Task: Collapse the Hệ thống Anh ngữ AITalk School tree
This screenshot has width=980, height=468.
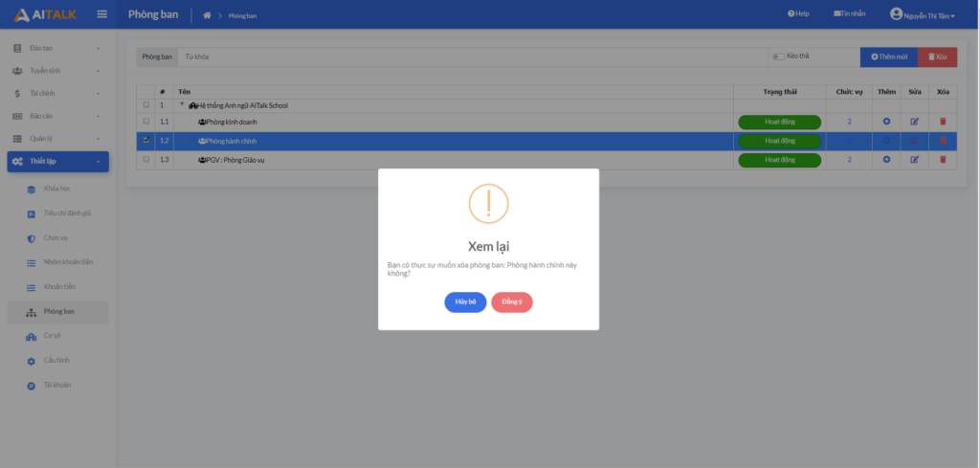Action: click(183, 104)
